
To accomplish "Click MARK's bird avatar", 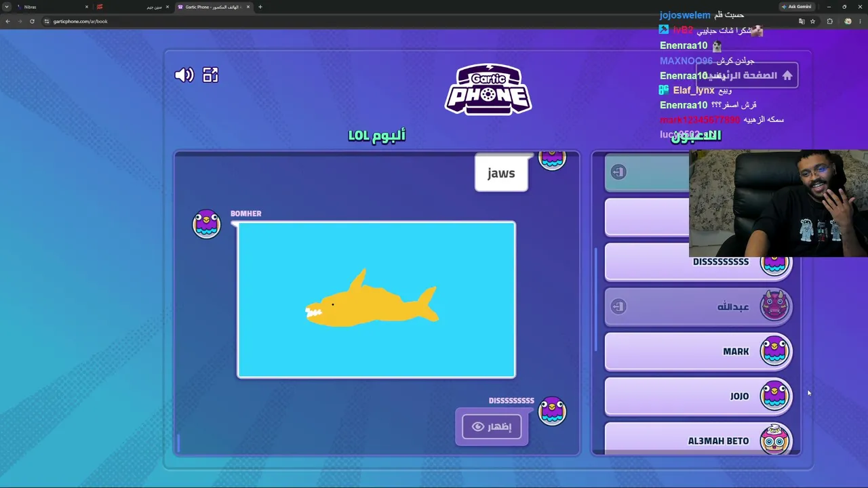I will (775, 350).
